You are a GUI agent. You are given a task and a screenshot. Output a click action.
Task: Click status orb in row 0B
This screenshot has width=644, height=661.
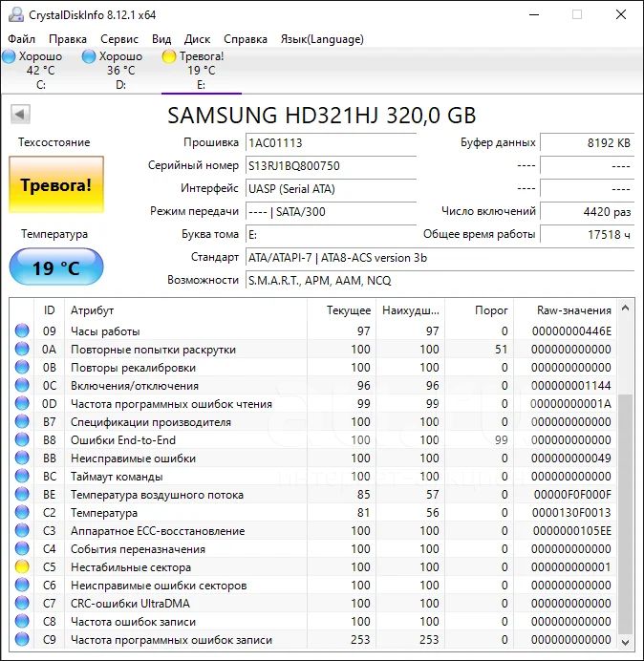22,367
